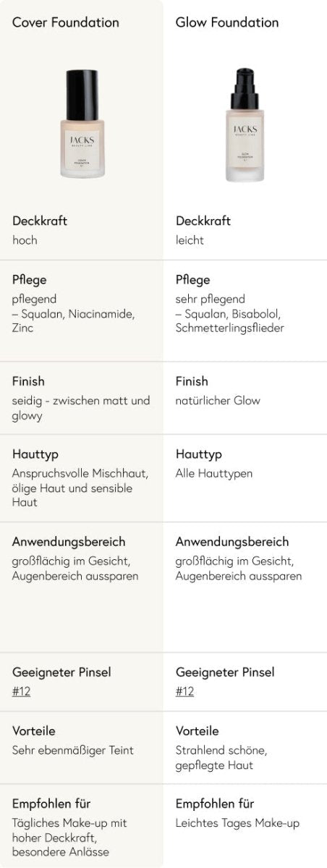This screenshot has width=327, height=868.
Task: Select the Glow Foundation column heading
Action: [226, 22]
